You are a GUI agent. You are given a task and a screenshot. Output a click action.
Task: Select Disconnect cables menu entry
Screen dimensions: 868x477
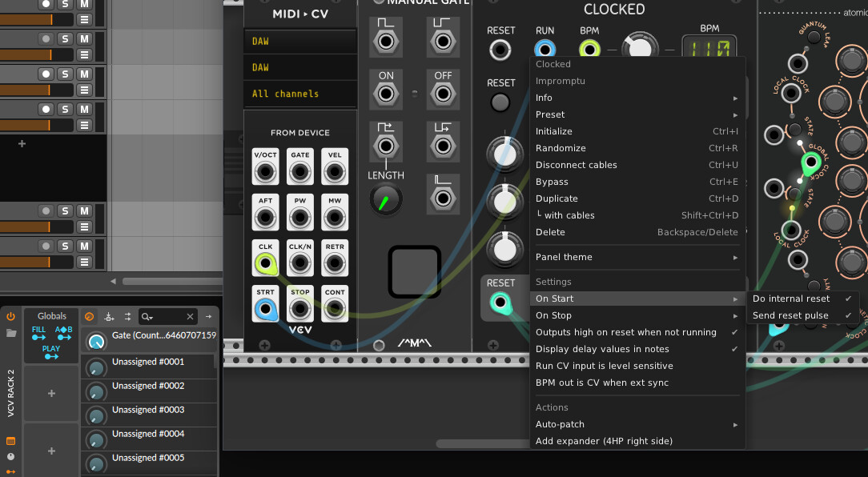tap(637, 165)
